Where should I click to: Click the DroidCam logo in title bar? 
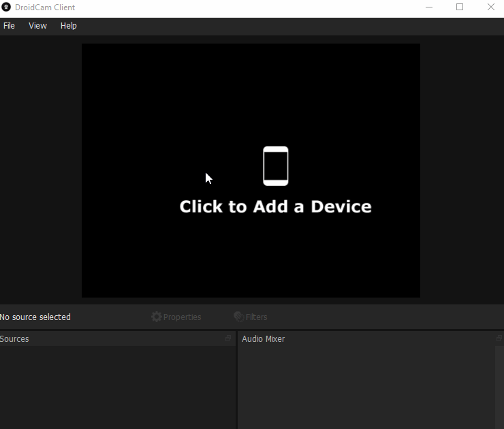coord(6,7)
